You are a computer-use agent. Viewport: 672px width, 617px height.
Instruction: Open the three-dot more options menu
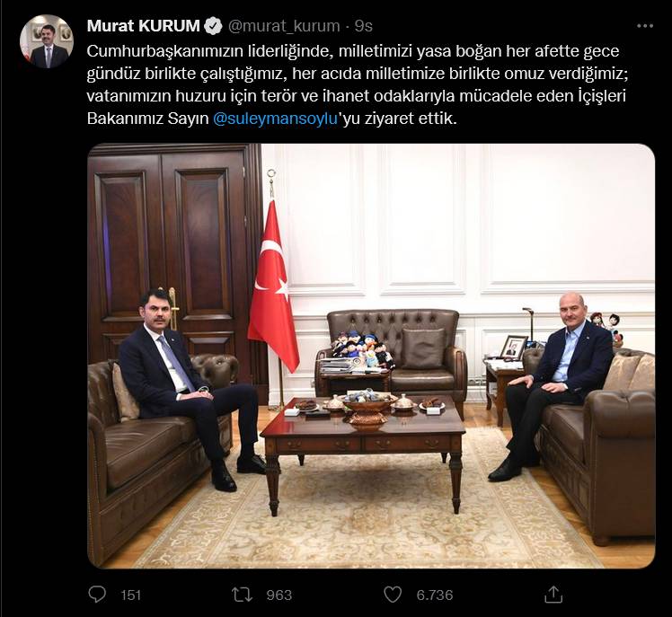coord(645,26)
